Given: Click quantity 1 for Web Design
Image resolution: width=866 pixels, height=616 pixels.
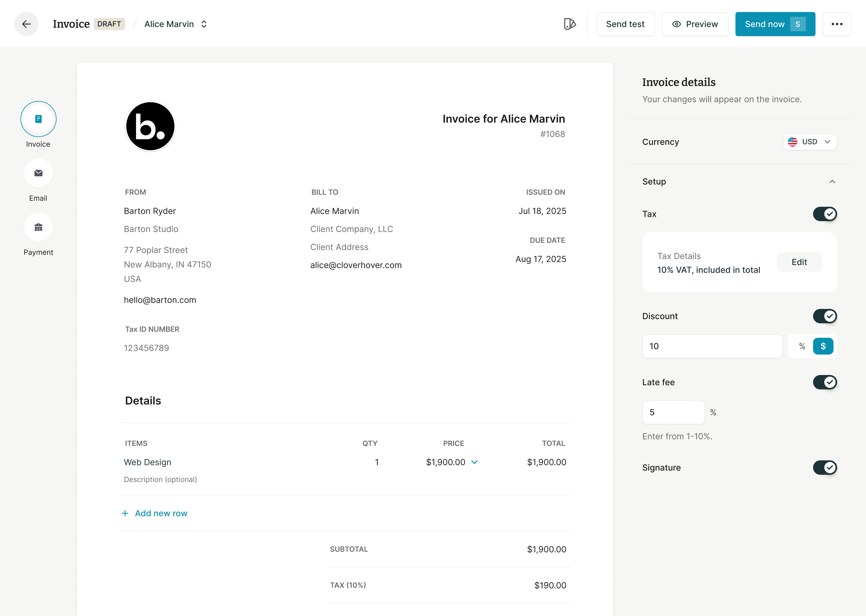Looking at the screenshot, I should 377,462.
